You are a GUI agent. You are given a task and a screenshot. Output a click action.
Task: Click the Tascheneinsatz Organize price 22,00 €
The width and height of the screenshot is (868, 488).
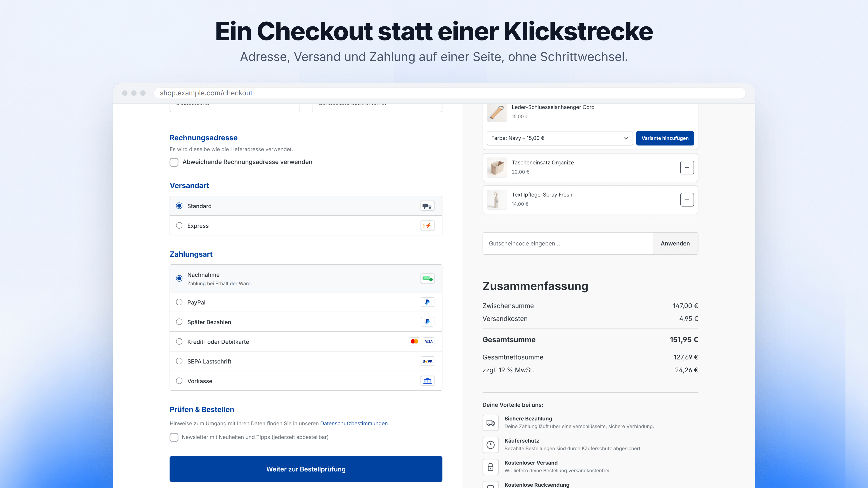tap(521, 172)
